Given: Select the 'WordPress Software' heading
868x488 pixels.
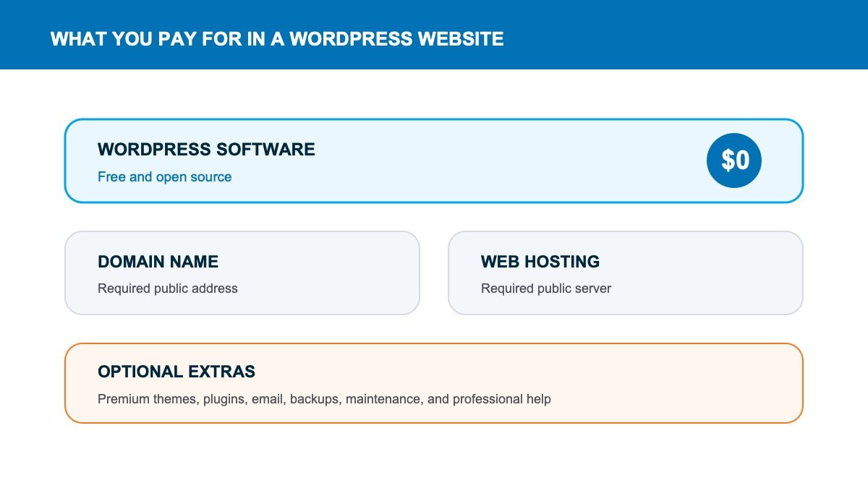Looking at the screenshot, I should [206, 150].
